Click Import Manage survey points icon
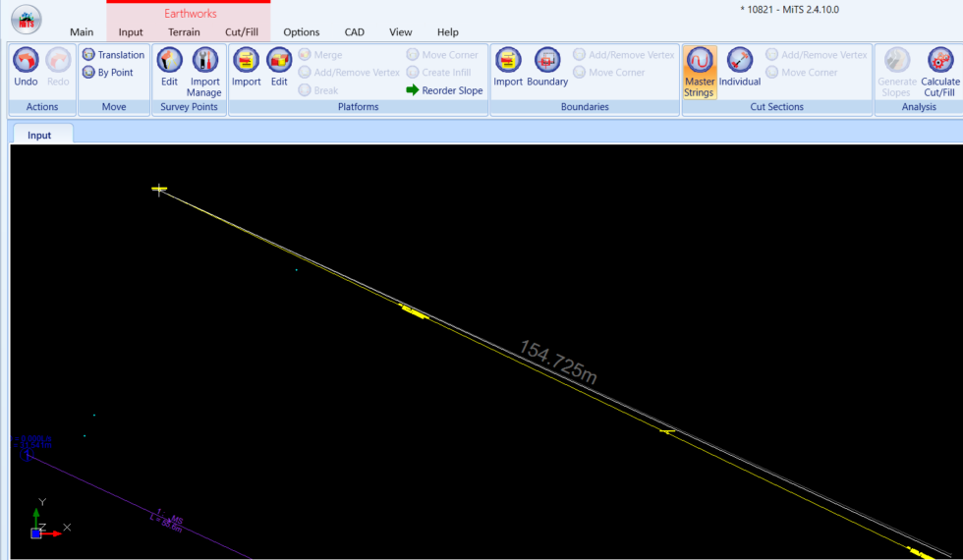The height and width of the screenshot is (560, 963). [204, 61]
